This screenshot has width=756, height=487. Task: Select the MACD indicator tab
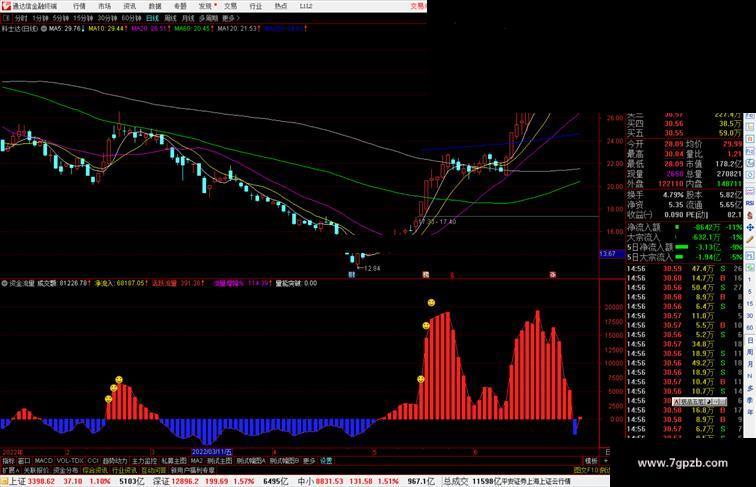pos(43,461)
